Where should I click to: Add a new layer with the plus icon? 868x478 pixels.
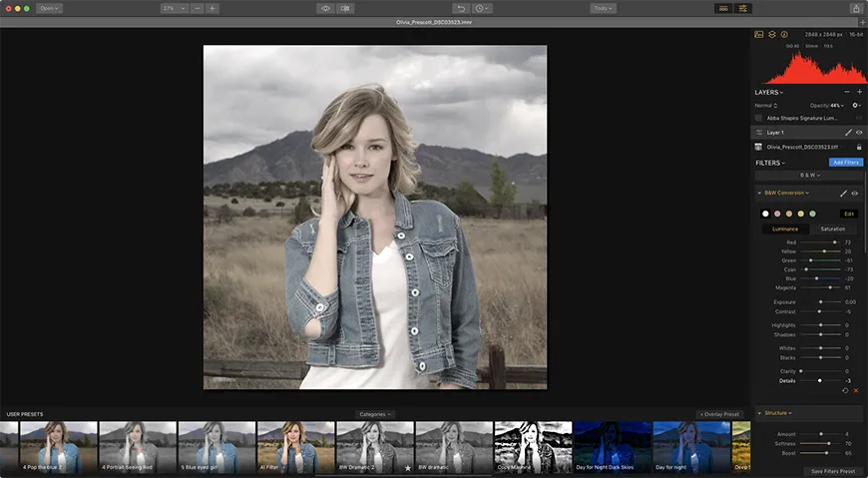[859, 92]
